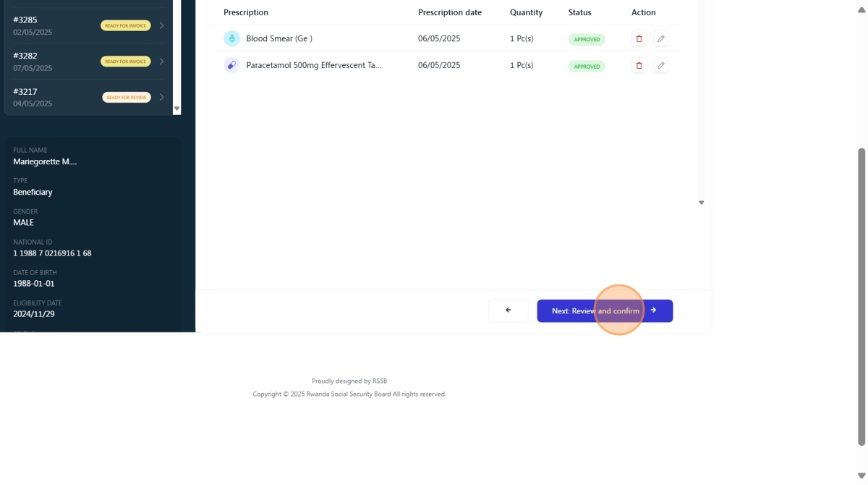Click the Prescription column header
This screenshot has height=485, width=868.
click(x=246, y=12)
